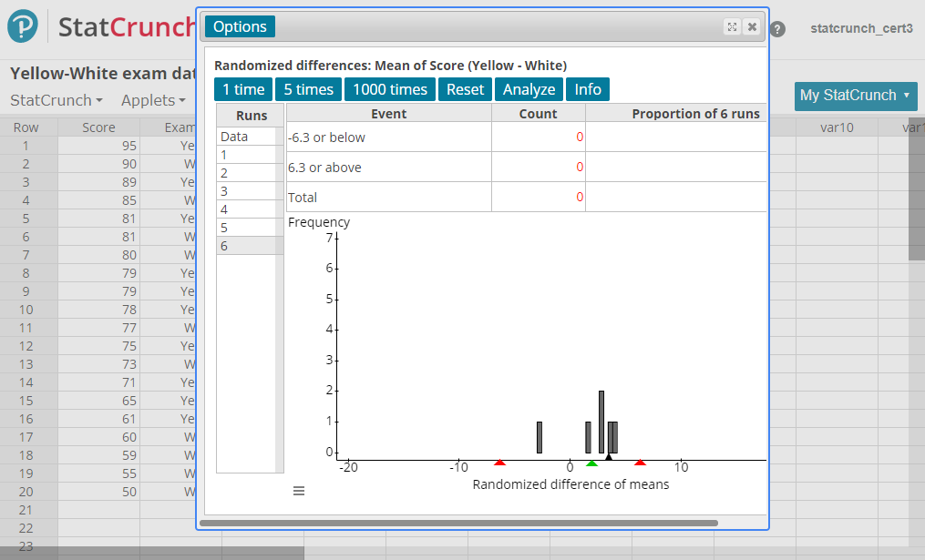Click the black triangle mean marker
This screenshot has height=560, width=925.
click(x=608, y=457)
